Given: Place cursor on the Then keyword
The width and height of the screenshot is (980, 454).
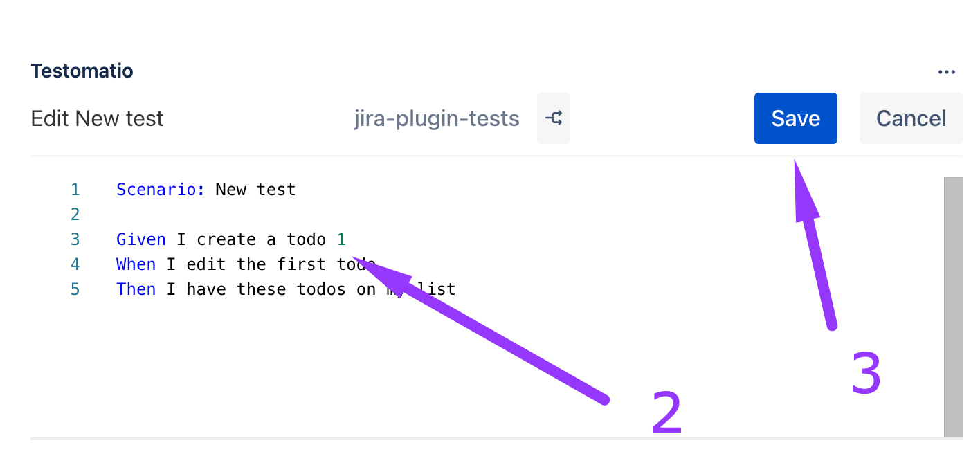Looking at the screenshot, I should click(136, 289).
